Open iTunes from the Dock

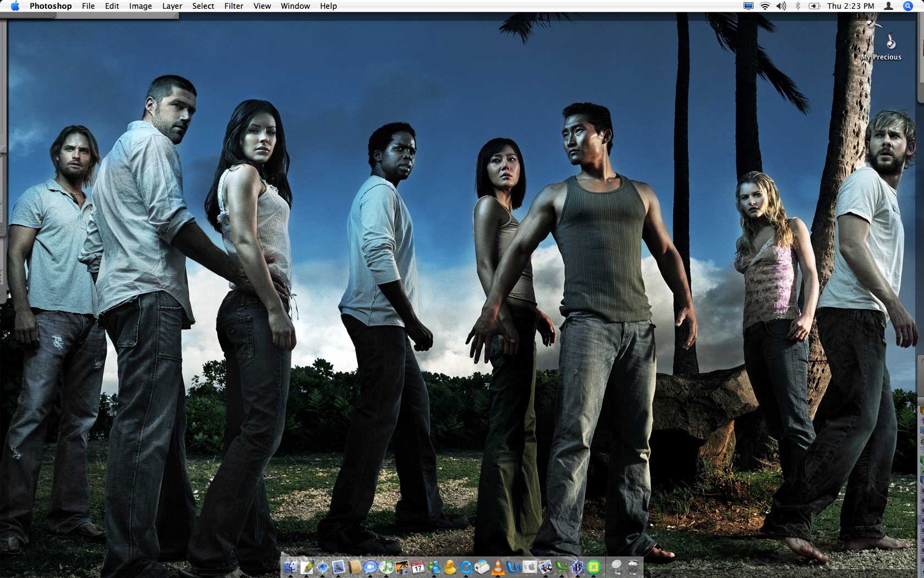click(x=386, y=567)
